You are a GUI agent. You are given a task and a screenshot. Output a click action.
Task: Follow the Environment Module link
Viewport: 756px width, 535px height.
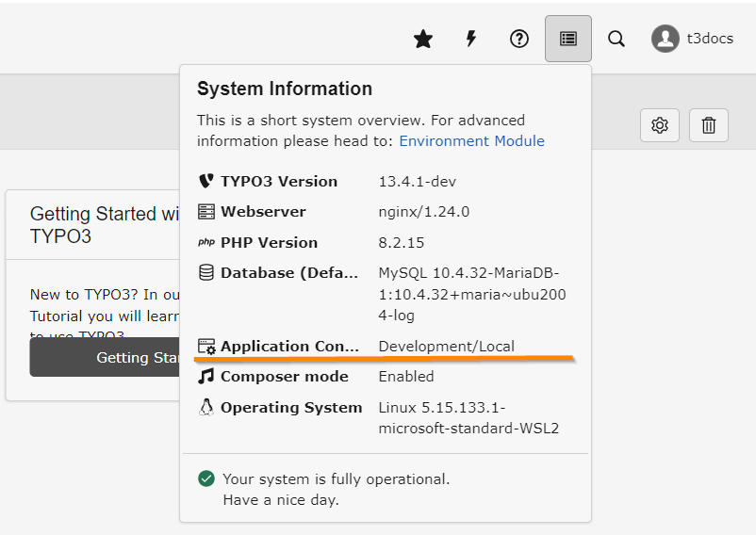pos(471,141)
